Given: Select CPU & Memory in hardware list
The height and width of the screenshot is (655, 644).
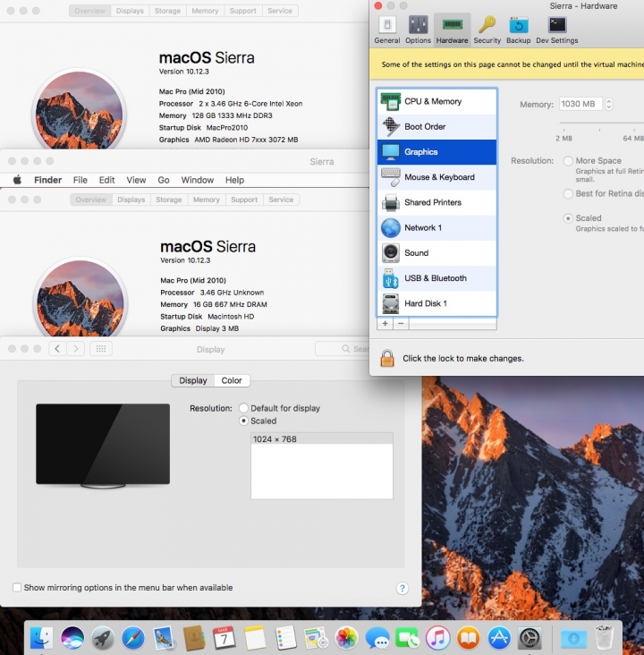Looking at the screenshot, I should (x=436, y=101).
